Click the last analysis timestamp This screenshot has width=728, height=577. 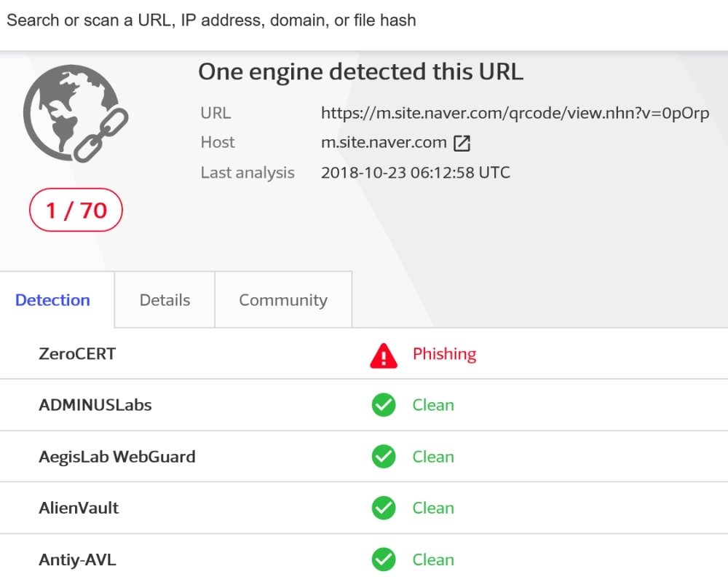416,173
